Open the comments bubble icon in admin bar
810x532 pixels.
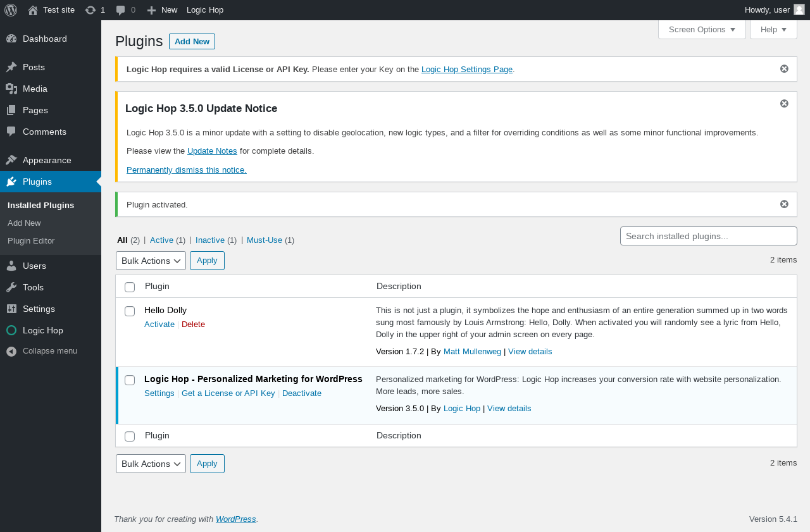(121, 10)
